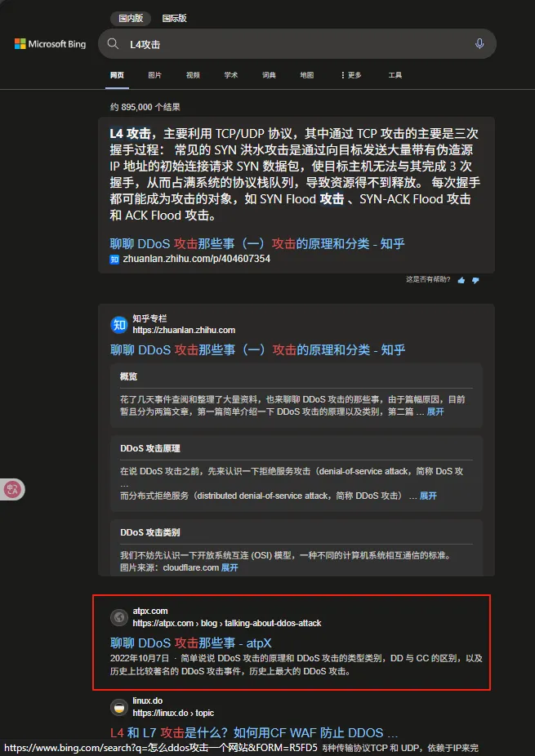Switch to the 学术 tab
Viewport: 535px width, 756px height.
tap(230, 75)
